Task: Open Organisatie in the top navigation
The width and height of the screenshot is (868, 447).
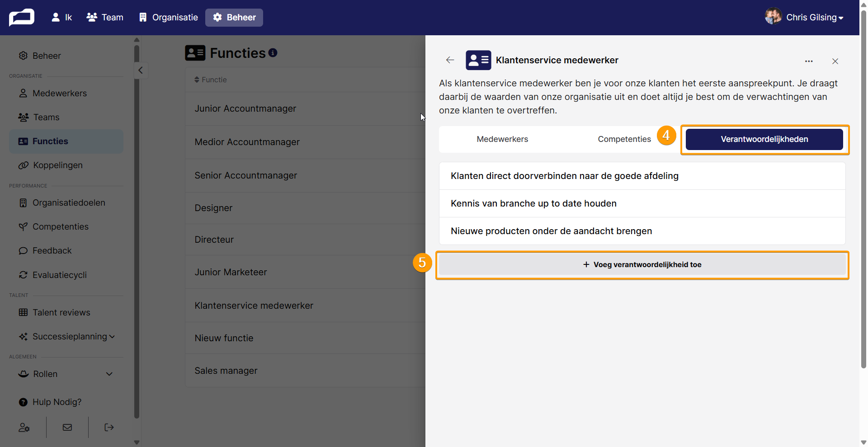Action: 168,17
